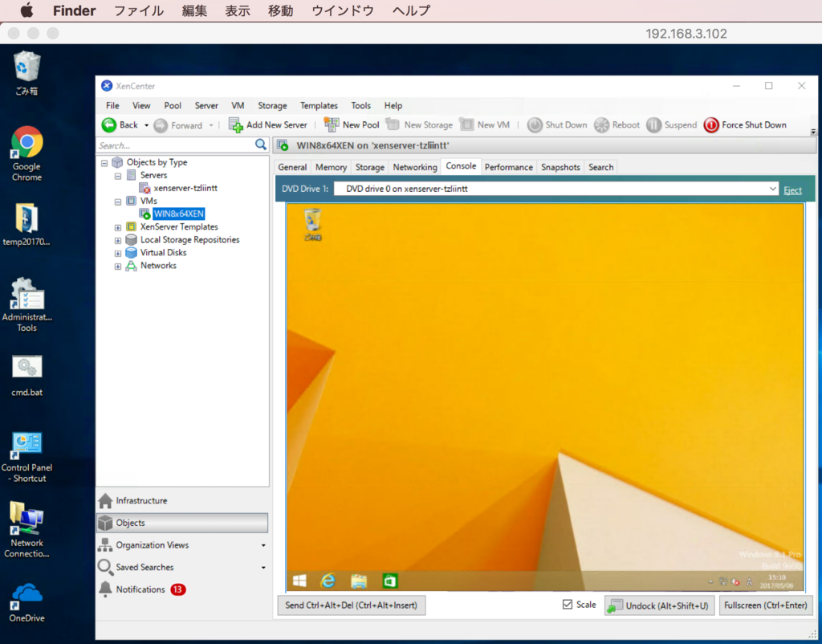
Task: Open the Server menu
Action: (x=206, y=105)
